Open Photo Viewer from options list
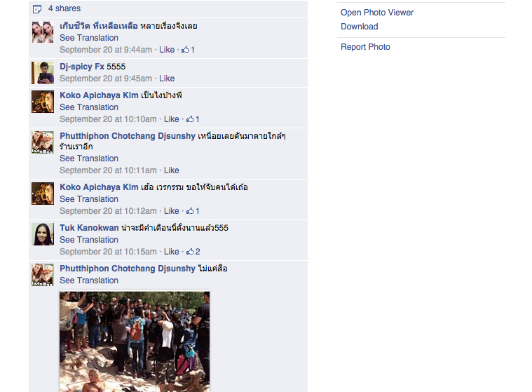Viewport: 532px width, 392px height. pyautogui.click(x=377, y=13)
